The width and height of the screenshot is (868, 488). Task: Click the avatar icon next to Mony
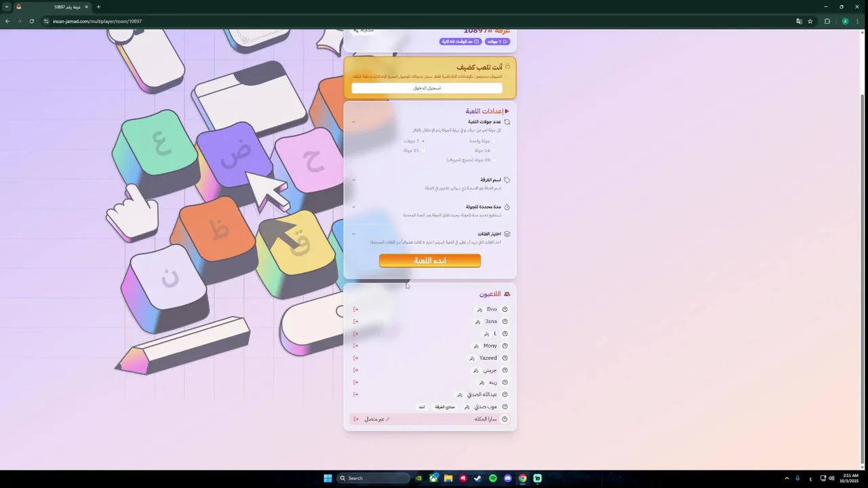pyautogui.click(x=505, y=346)
